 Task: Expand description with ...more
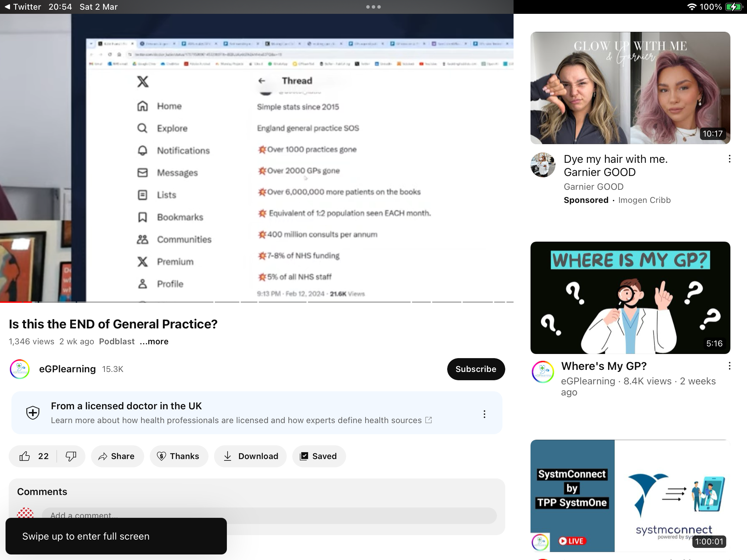point(154,342)
